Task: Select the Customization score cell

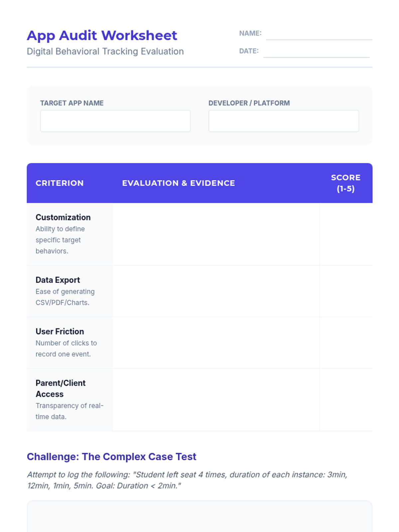Action: pyautogui.click(x=346, y=234)
